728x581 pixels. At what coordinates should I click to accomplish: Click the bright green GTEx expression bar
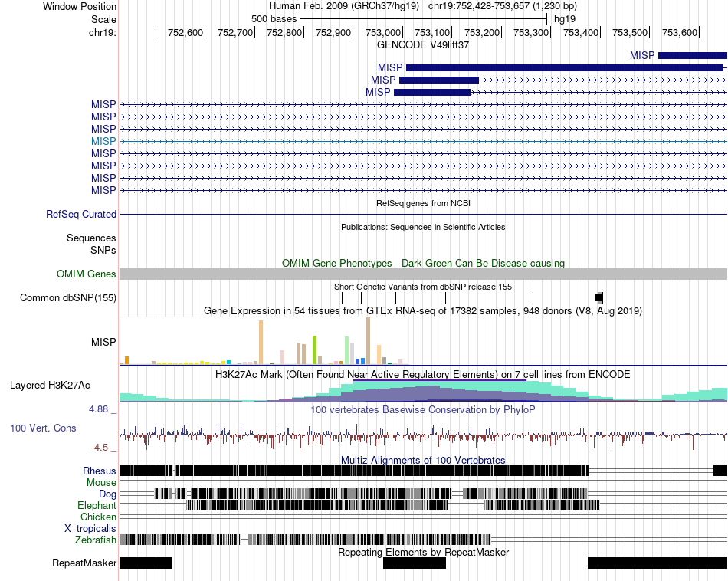click(x=314, y=350)
